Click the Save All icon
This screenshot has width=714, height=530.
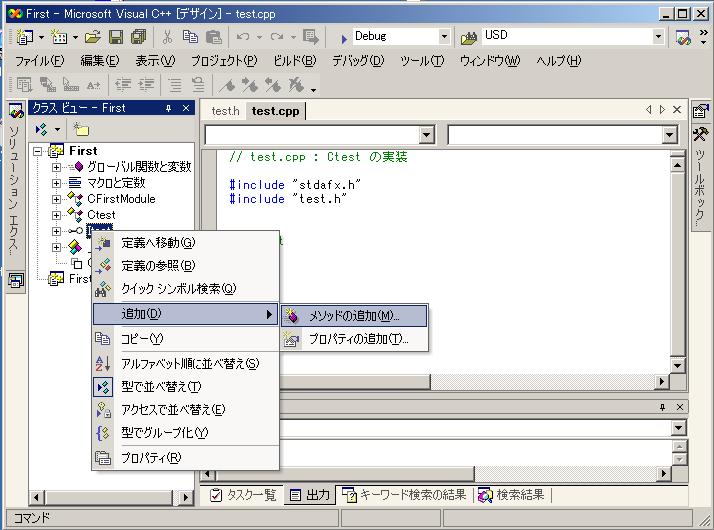pos(138,37)
